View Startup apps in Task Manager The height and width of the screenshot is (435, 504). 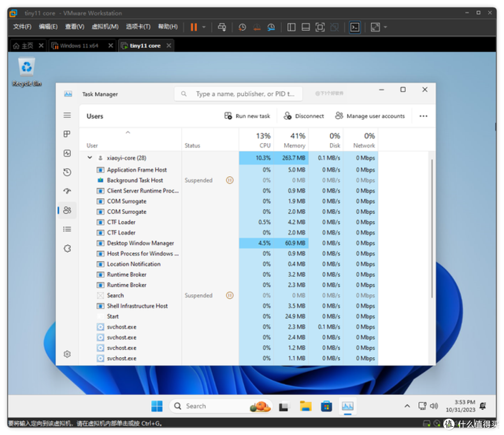(67, 191)
